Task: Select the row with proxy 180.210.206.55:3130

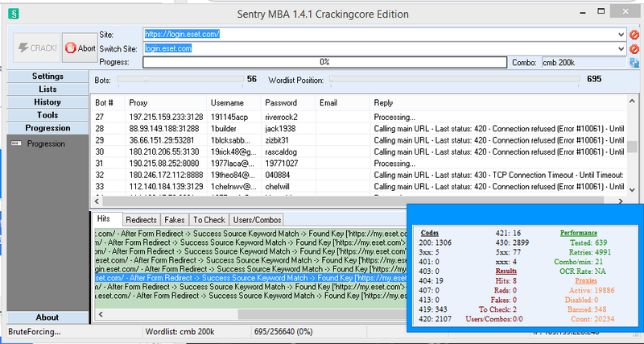Action: tap(359, 151)
